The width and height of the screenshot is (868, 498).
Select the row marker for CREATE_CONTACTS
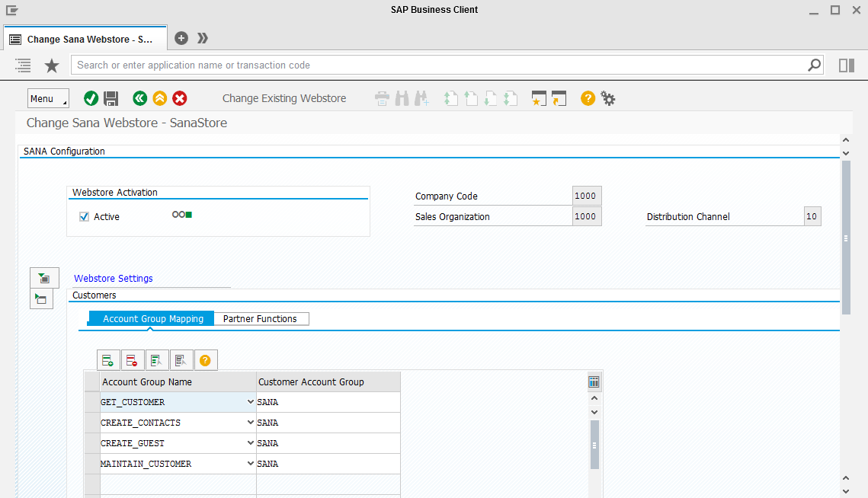tap(92, 423)
